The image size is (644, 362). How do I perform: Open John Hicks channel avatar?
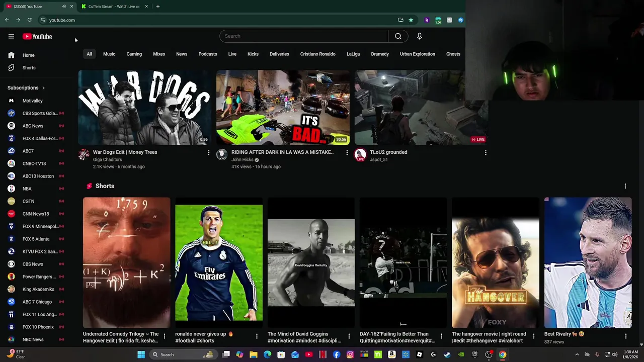click(222, 155)
